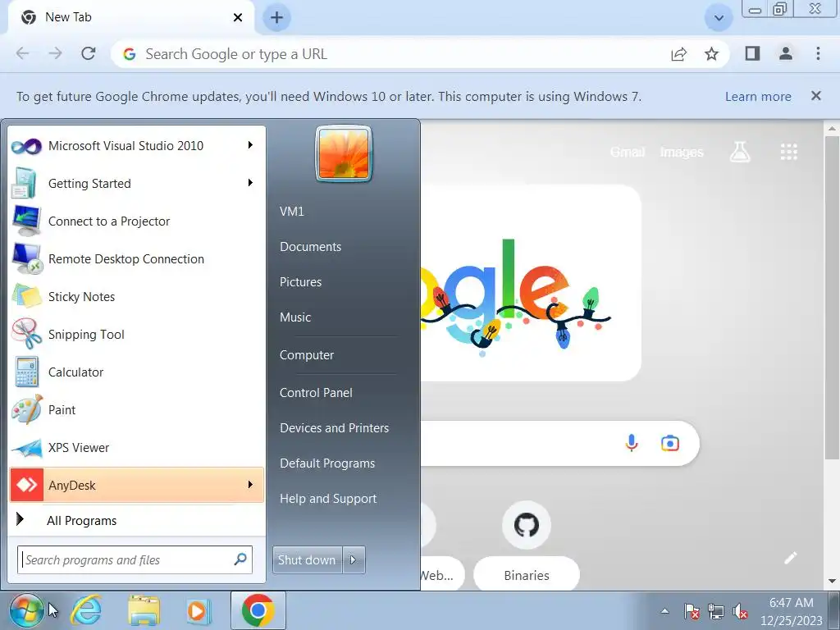Show hidden tray icons arrow
Viewport: 840px width, 630px height.
tap(664, 610)
